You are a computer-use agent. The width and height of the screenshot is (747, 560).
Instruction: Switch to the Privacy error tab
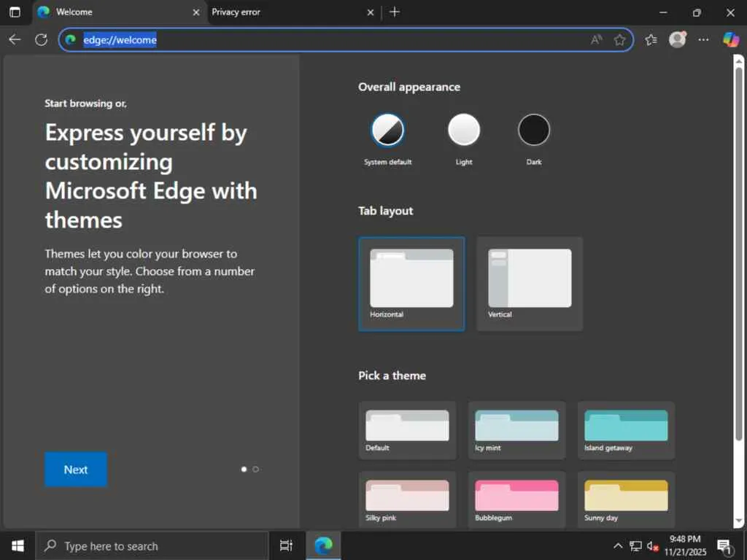[x=293, y=12]
